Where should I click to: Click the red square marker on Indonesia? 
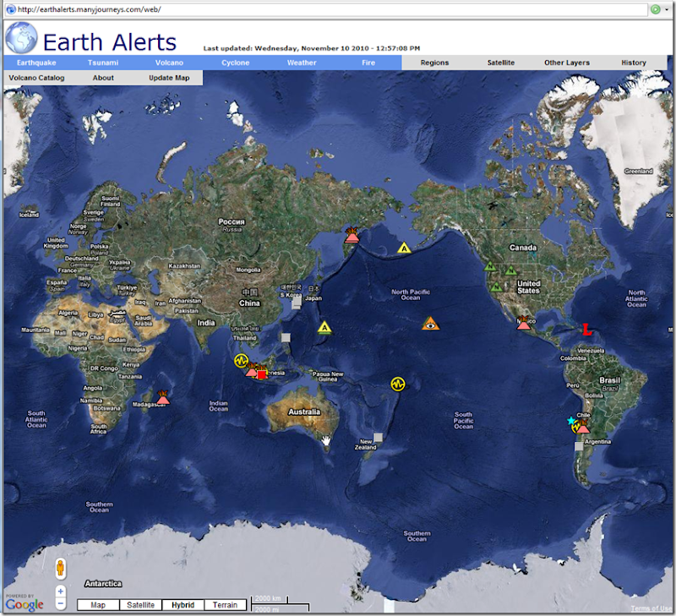261,374
